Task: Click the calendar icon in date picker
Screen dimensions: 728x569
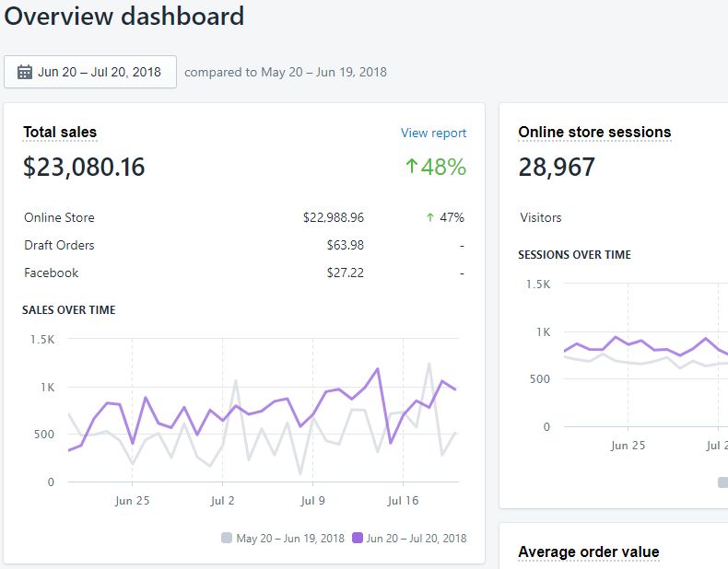Action: [x=25, y=72]
